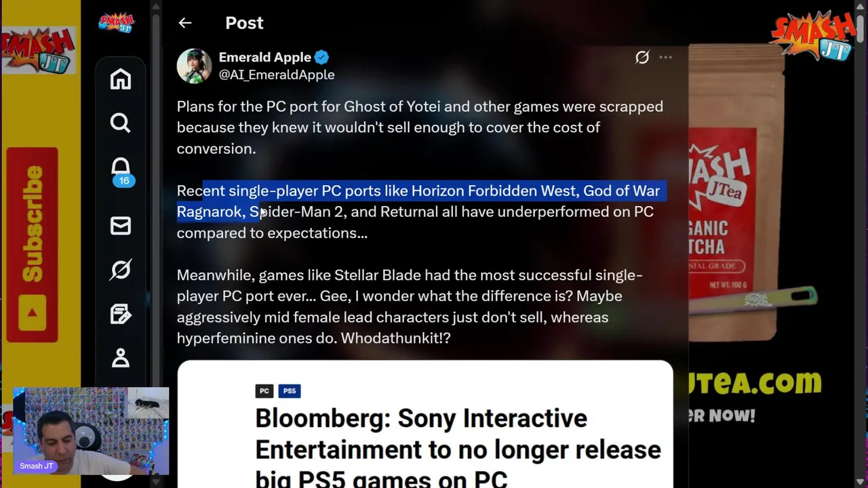Viewport: 868px width, 488px height.
Task: Go back with the arrow icon
Action: click(x=185, y=23)
